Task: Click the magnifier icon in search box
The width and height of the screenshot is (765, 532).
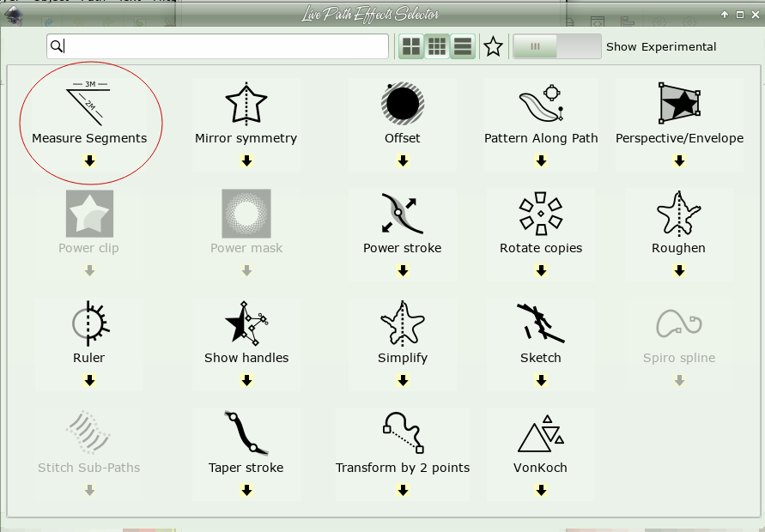Action: [x=57, y=46]
